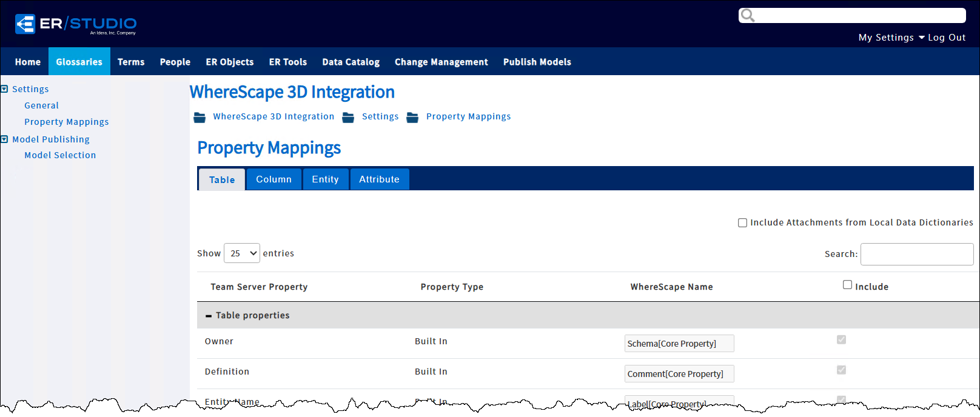Click folder icon beside WhereScape 3D Integration breadcrumb
This screenshot has height=417, width=980.
pyautogui.click(x=200, y=117)
